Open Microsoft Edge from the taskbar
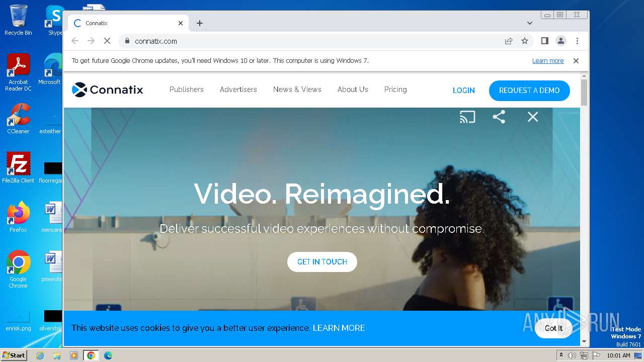 [108, 355]
